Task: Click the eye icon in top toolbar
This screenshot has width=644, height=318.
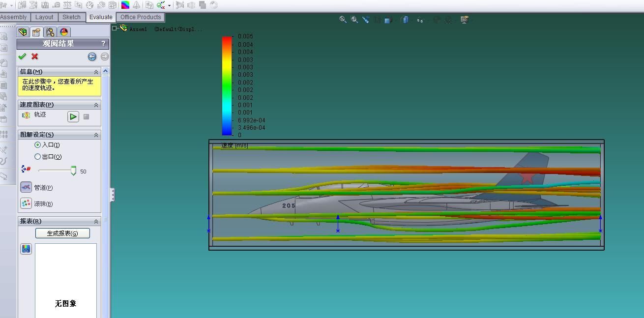Action: click(x=191, y=5)
